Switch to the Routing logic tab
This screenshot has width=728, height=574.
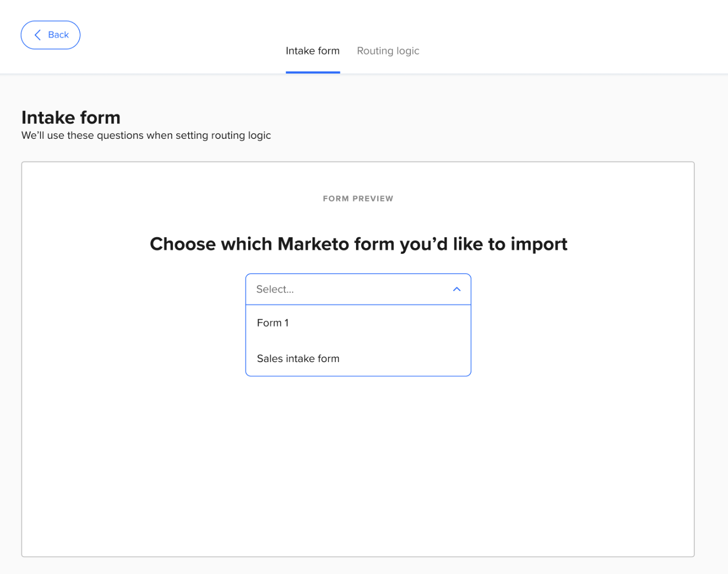(x=388, y=51)
